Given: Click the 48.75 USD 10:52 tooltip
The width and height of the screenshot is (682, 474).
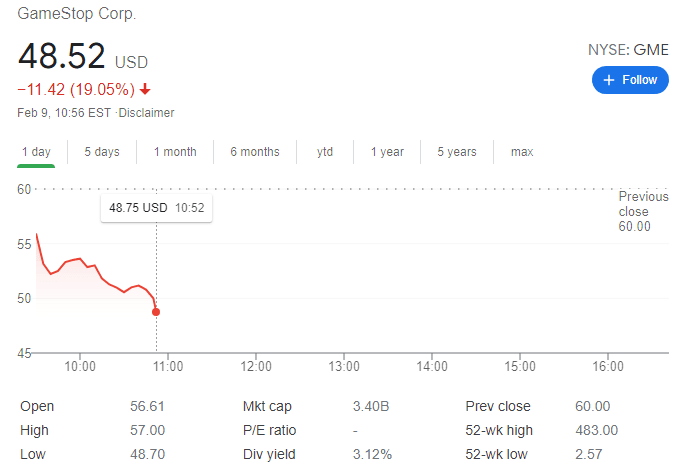Looking at the screenshot, I should 157,208.
